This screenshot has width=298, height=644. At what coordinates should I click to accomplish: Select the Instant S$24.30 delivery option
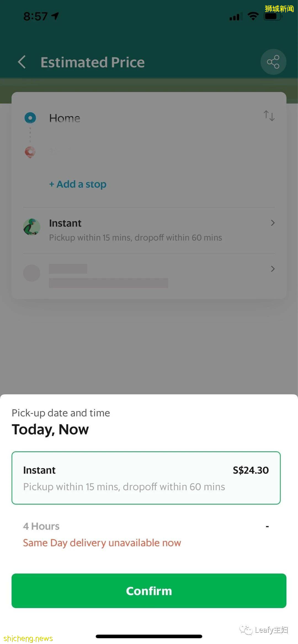coord(146,478)
